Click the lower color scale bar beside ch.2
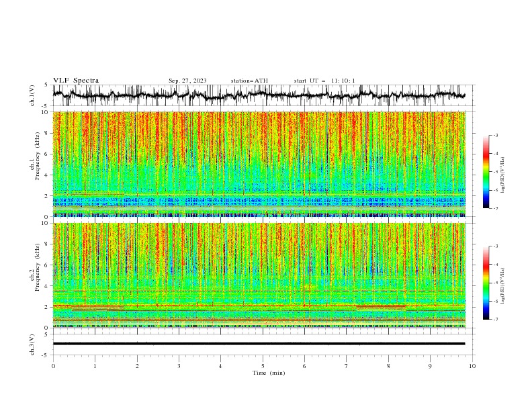The width and height of the screenshot is (532, 411). pyautogui.click(x=486, y=283)
